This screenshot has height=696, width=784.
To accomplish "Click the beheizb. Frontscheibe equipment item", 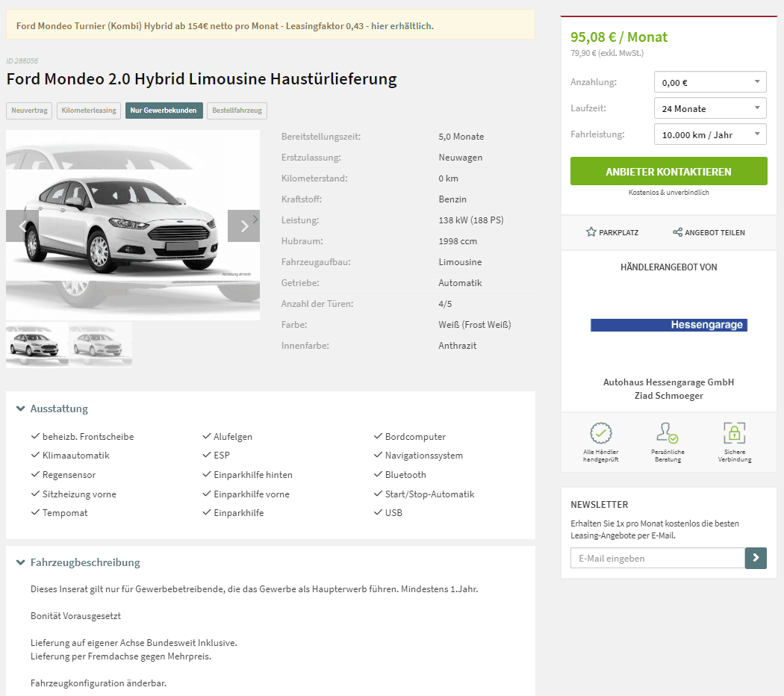I will click(x=88, y=437).
